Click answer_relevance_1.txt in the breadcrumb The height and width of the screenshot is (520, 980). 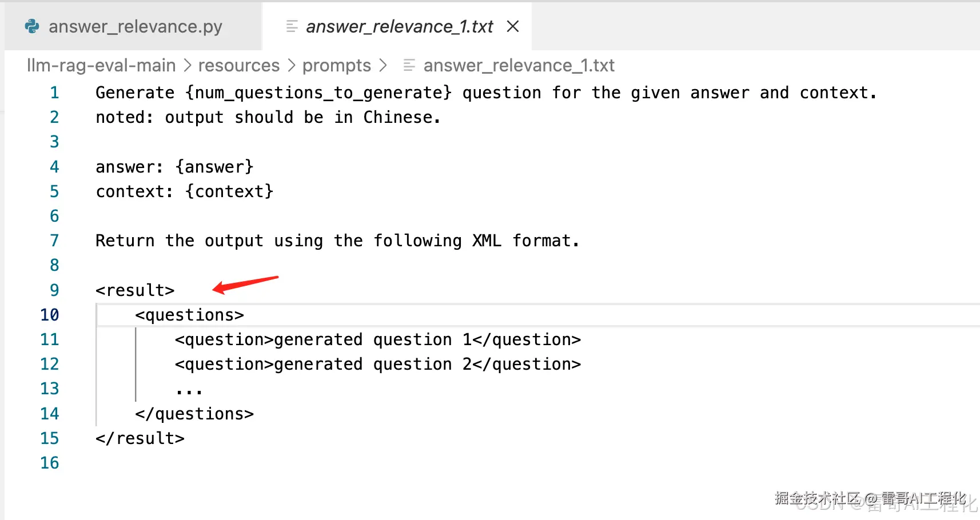pyautogui.click(x=519, y=66)
